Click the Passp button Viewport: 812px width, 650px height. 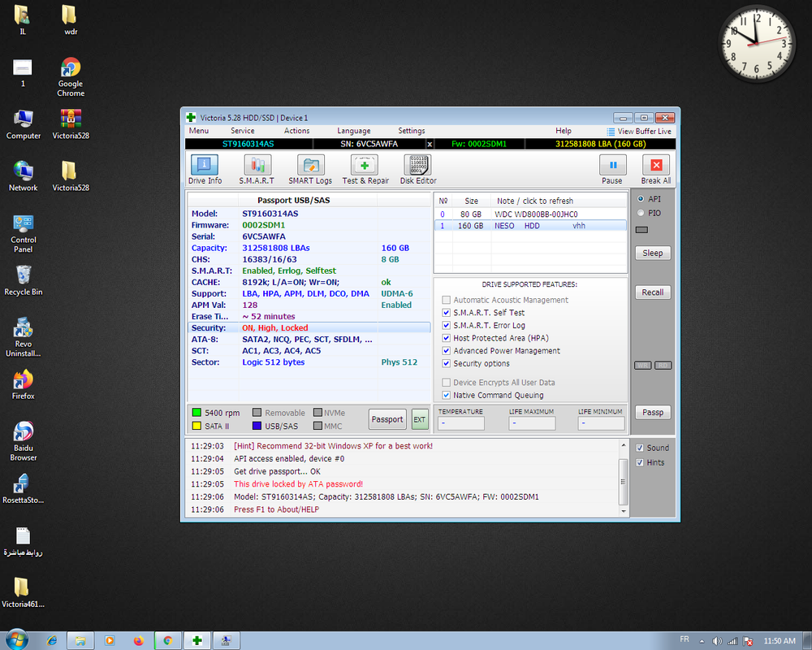click(x=653, y=412)
